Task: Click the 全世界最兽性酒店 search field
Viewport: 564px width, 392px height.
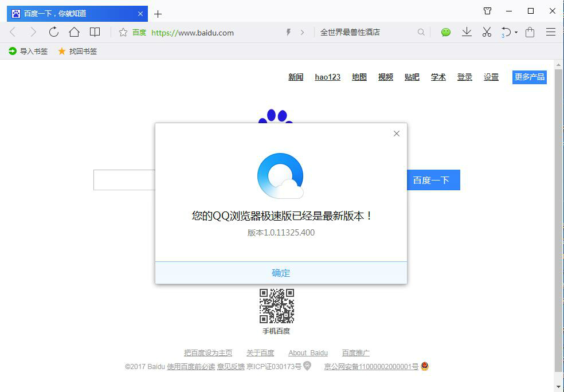Action: point(367,32)
